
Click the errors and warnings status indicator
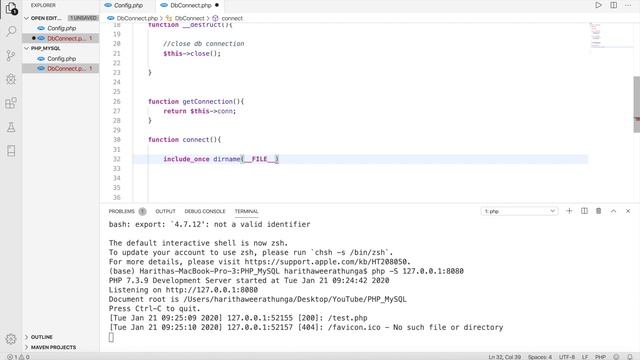18,357
